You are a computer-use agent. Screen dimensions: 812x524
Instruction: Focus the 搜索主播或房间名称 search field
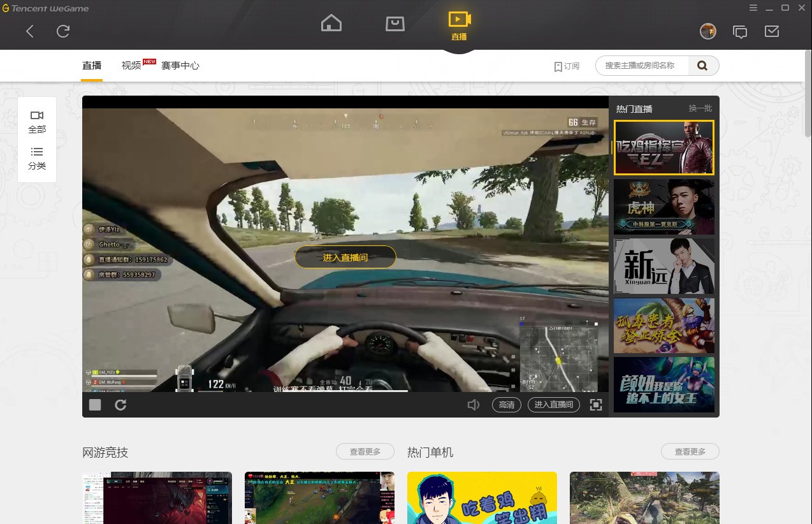[642, 66]
